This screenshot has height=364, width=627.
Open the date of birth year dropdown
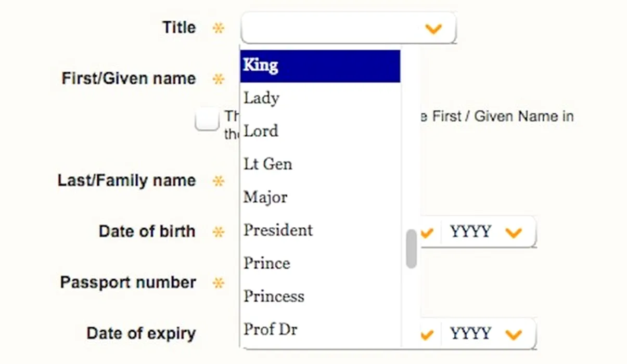[487, 232]
